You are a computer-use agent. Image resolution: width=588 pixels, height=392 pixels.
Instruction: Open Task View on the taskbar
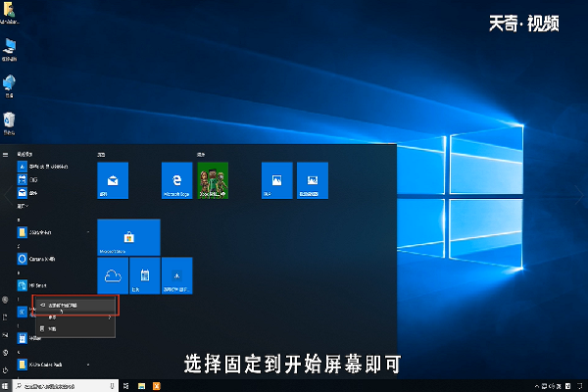(126, 386)
